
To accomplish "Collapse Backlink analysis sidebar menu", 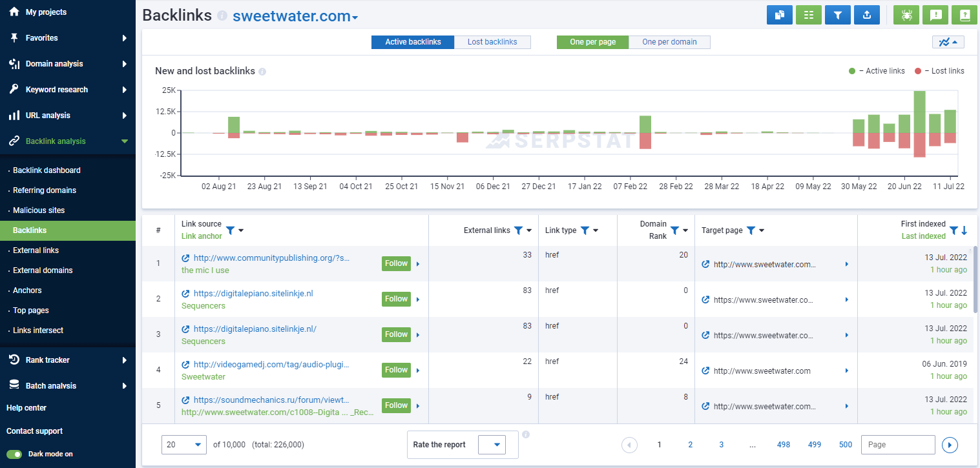I will [68, 141].
